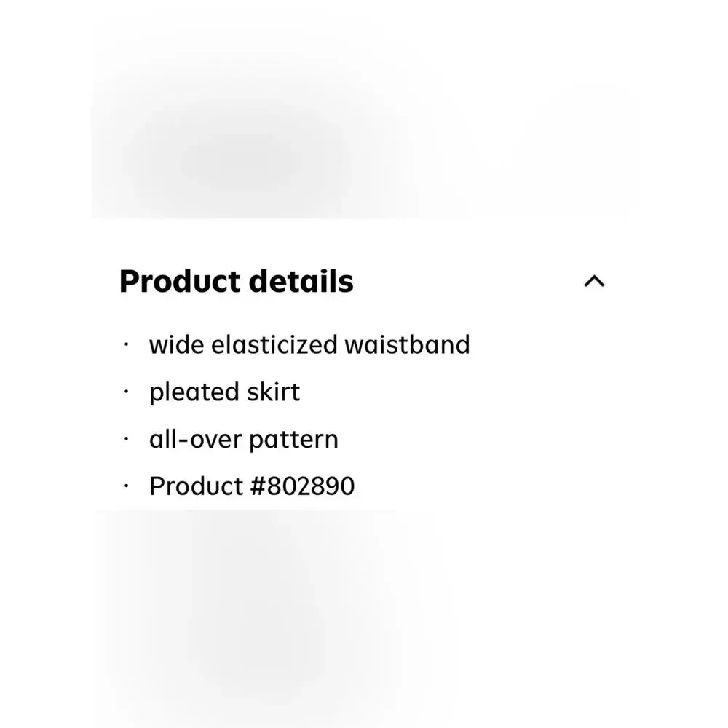Click the word 'waistband'
728x728 pixels.
point(407,345)
